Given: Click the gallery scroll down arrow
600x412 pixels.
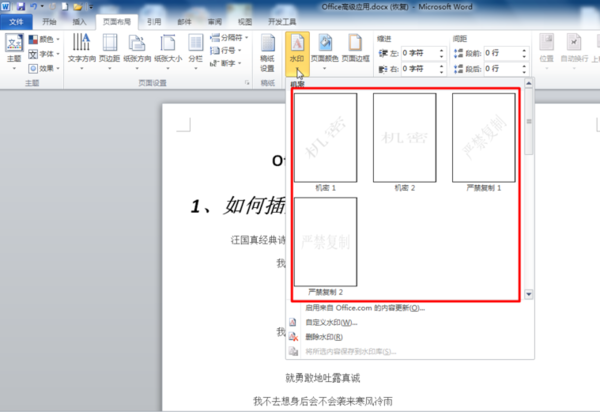Looking at the screenshot, I should (529, 294).
